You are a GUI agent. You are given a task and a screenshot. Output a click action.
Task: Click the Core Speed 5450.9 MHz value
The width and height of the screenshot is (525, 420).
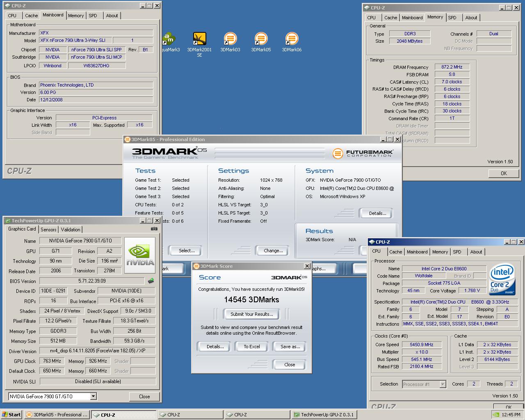pyautogui.click(x=422, y=345)
